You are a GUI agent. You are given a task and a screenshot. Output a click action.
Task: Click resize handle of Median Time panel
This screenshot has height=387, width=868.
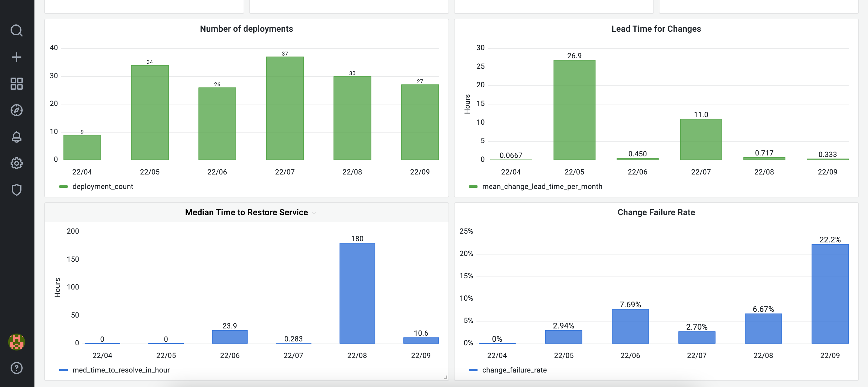point(445,378)
